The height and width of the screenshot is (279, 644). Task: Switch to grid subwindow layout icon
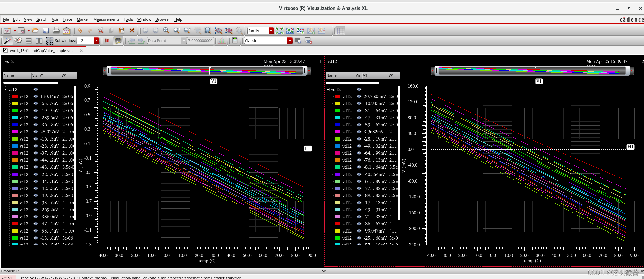click(x=50, y=41)
